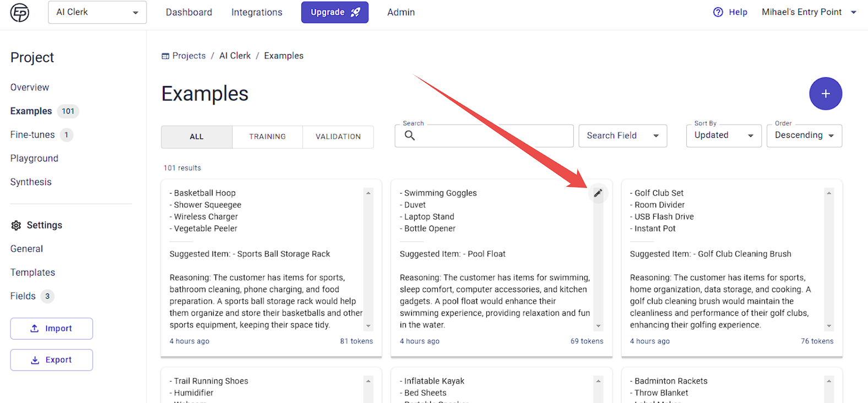This screenshot has width=868, height=403.
Task: Click the '- Inflatable Kayak' line
Action: tap(432, 381)
